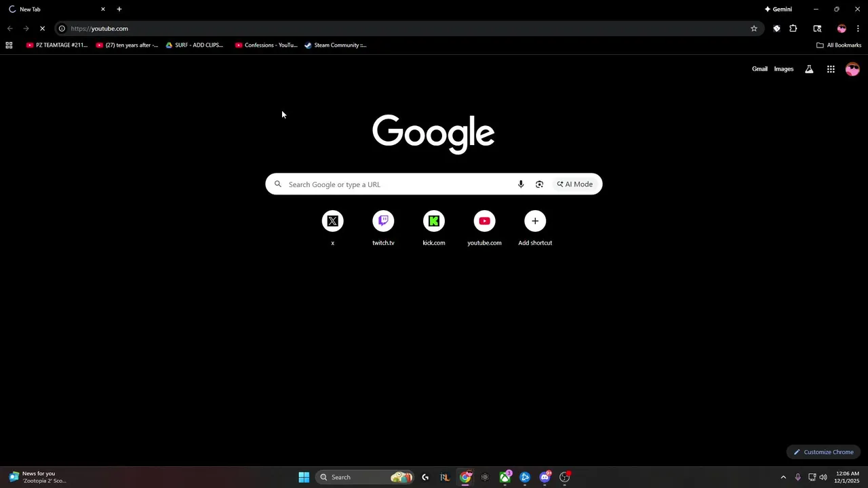
Task: Open Rocket League taskbar icon
Action: pos(445,477)
